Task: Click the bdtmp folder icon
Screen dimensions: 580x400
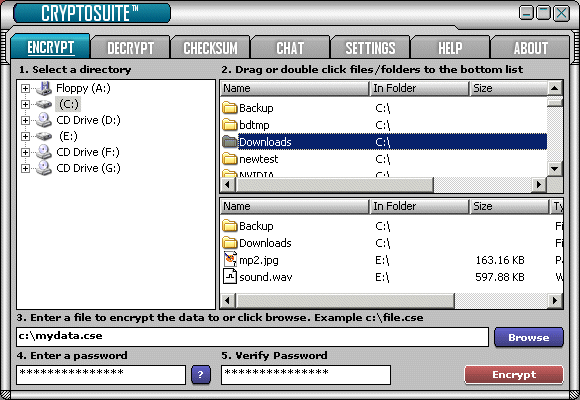Action: click(230, 125)
